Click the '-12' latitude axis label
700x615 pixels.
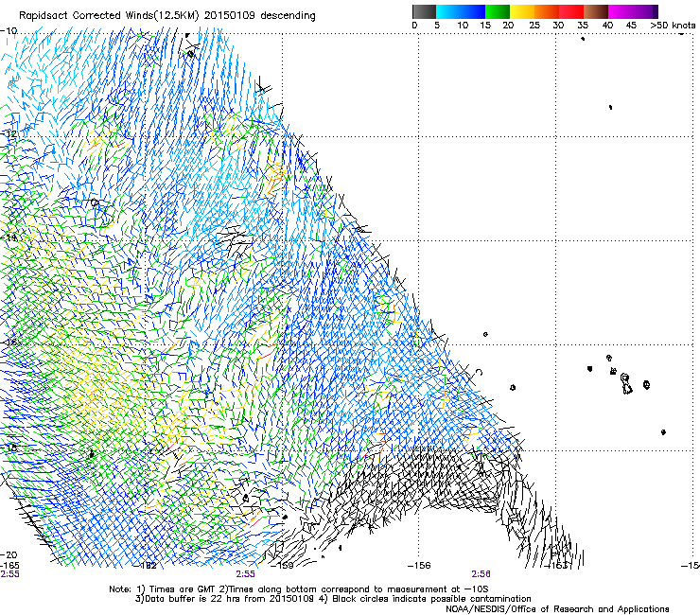click(9, 134)
